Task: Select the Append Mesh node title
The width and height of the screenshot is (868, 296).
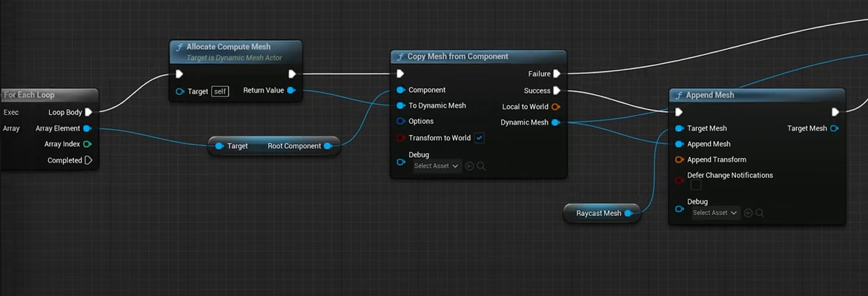Action: pyautogui.click(x=709, y=96)
